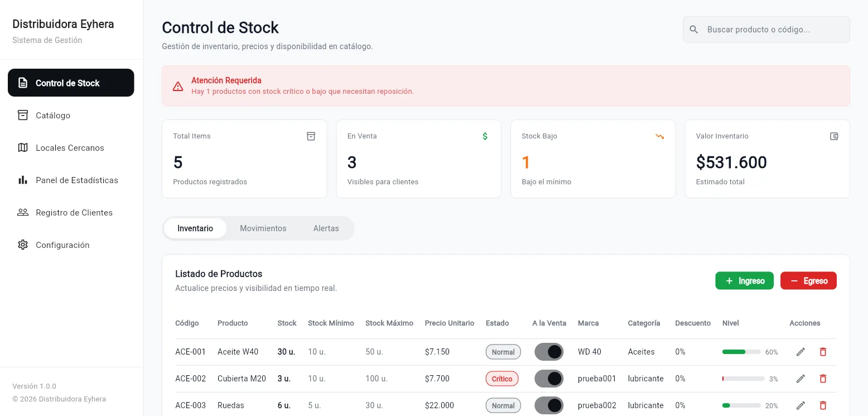Screen dimensions: 868x416
Task: Focus the Buscar producto o código field
Action: [x=766, y=30]
